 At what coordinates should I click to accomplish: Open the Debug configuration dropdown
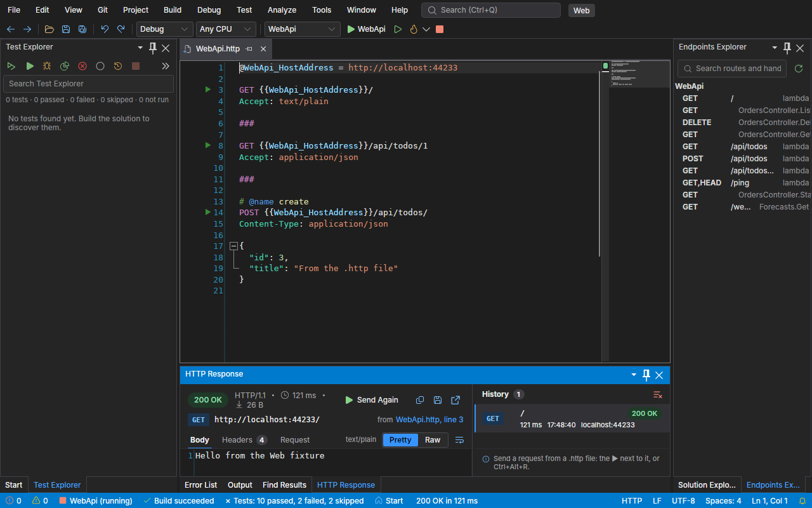click(165, 29)
